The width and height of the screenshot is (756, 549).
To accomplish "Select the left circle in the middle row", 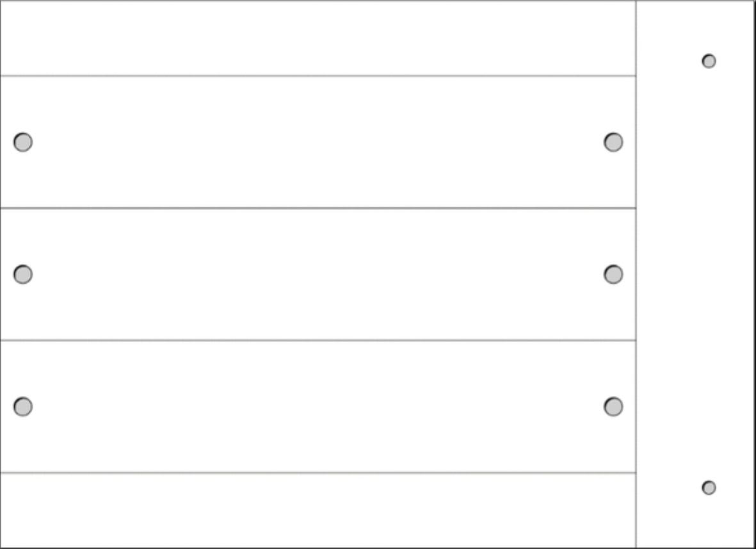I will tap(23, 274).
